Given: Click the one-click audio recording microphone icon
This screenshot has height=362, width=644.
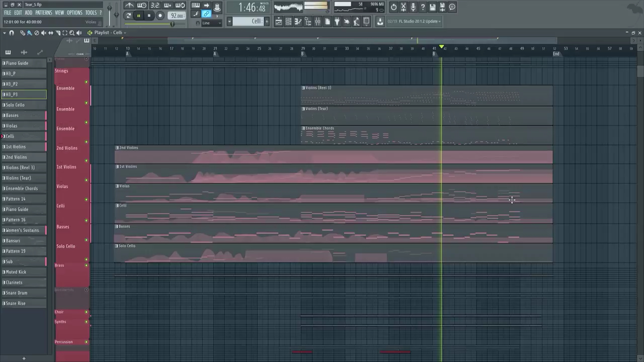Looking at the screenshot, I should point(413,7).
